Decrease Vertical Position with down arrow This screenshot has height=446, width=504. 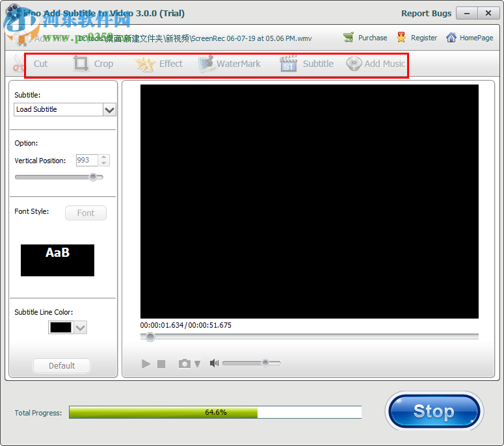click(x=103, y=163)
